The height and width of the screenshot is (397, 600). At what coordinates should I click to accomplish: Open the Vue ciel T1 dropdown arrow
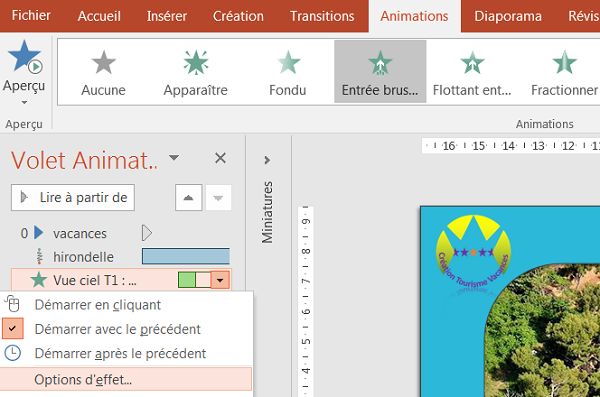point(220,280)
